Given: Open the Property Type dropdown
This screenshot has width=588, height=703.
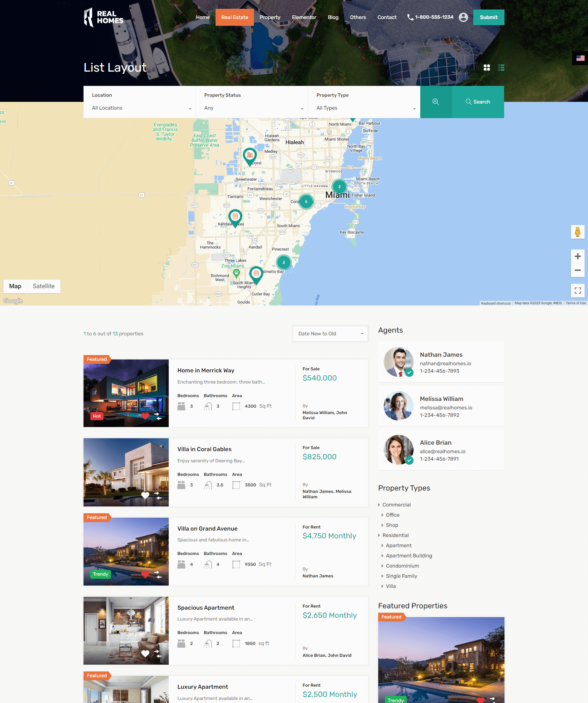Looking at the screenshot, I should 364,108.
